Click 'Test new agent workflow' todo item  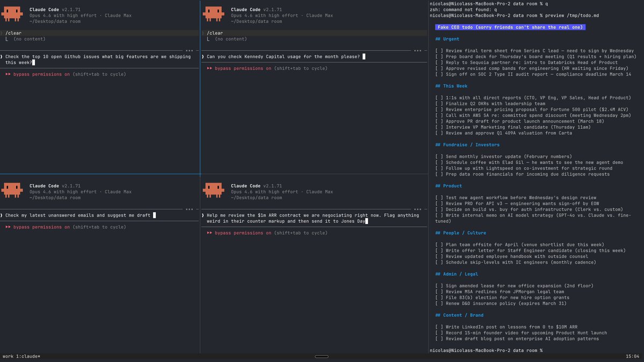pos(521,198)
